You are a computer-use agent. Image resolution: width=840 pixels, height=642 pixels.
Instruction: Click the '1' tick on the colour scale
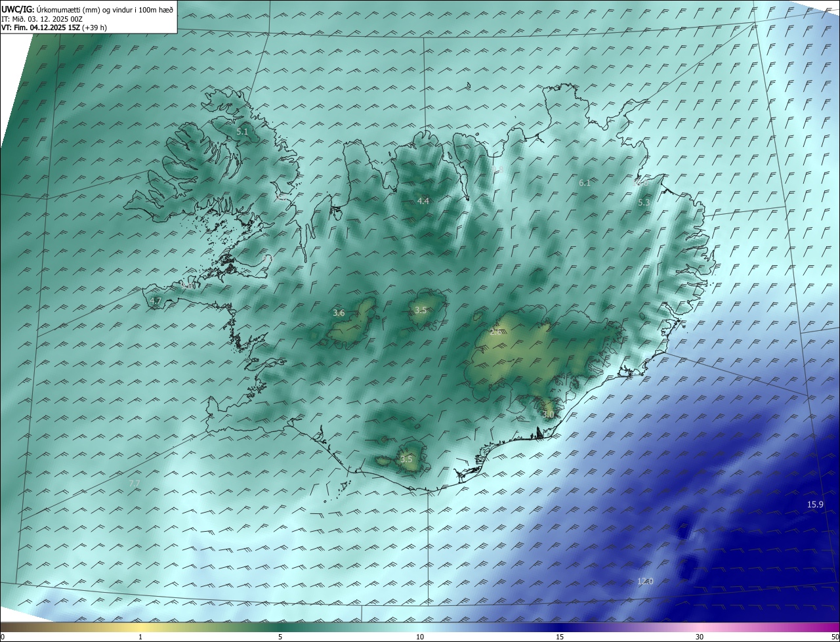coord(140,637)
